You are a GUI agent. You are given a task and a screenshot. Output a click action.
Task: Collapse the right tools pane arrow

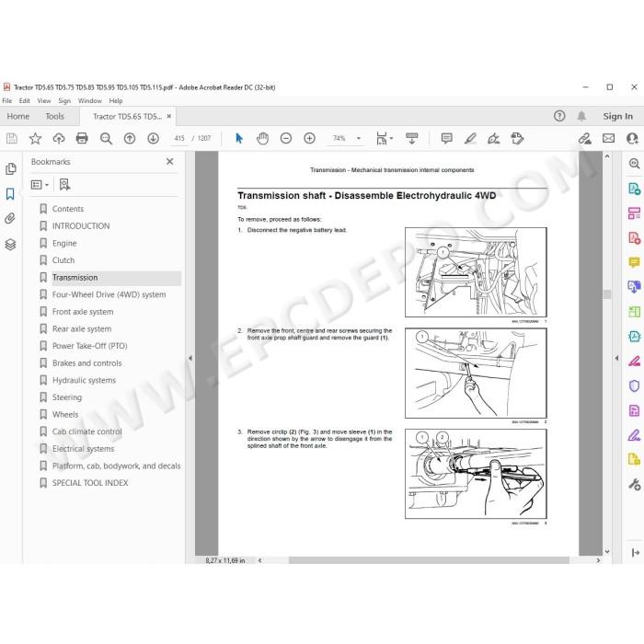click(616, 358)
